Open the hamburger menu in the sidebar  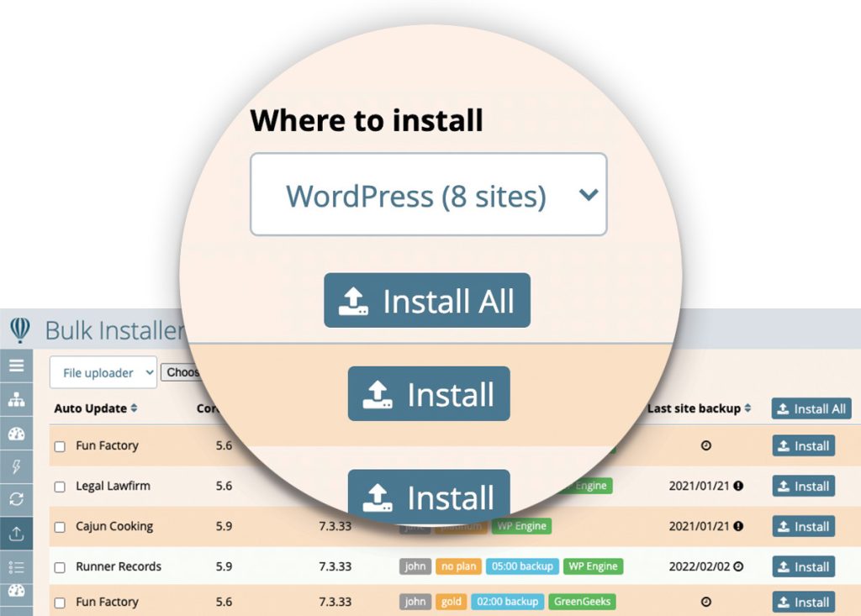click(17, 366)
